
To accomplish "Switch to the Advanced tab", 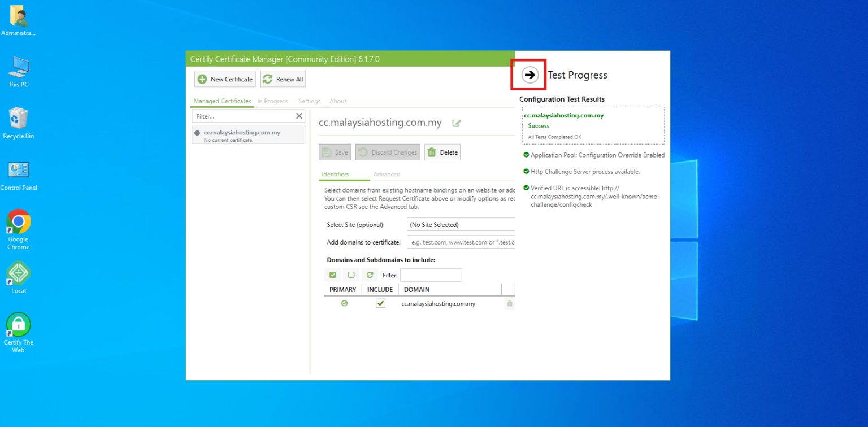I will (388, 174).
